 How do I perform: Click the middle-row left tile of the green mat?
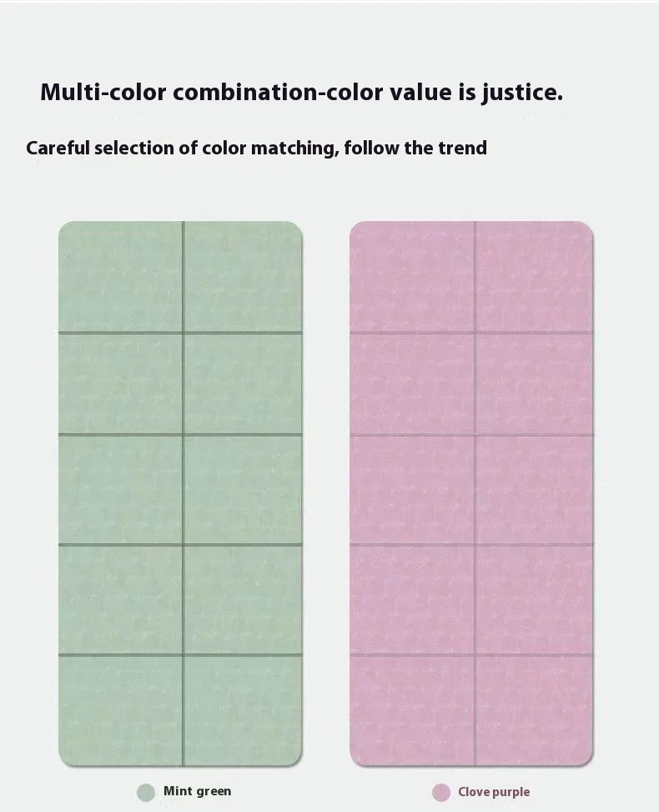coord(121,490)
